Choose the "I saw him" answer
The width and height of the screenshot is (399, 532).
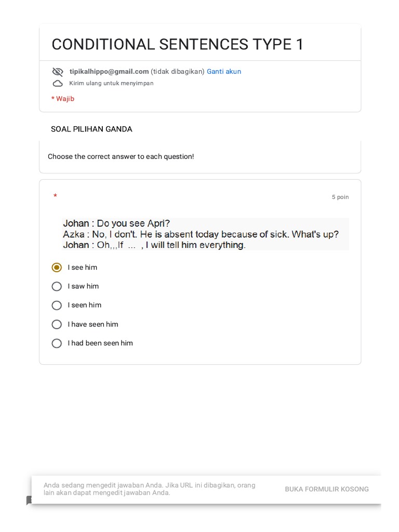57,286
